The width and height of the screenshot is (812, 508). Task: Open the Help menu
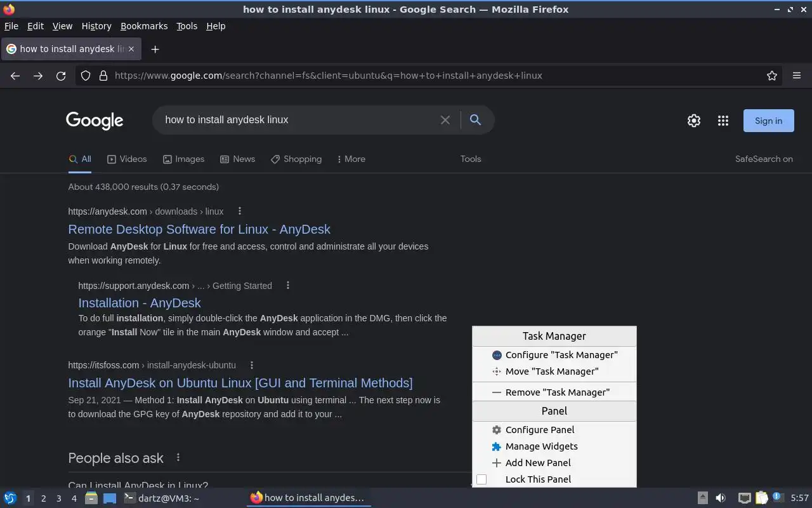216,26
